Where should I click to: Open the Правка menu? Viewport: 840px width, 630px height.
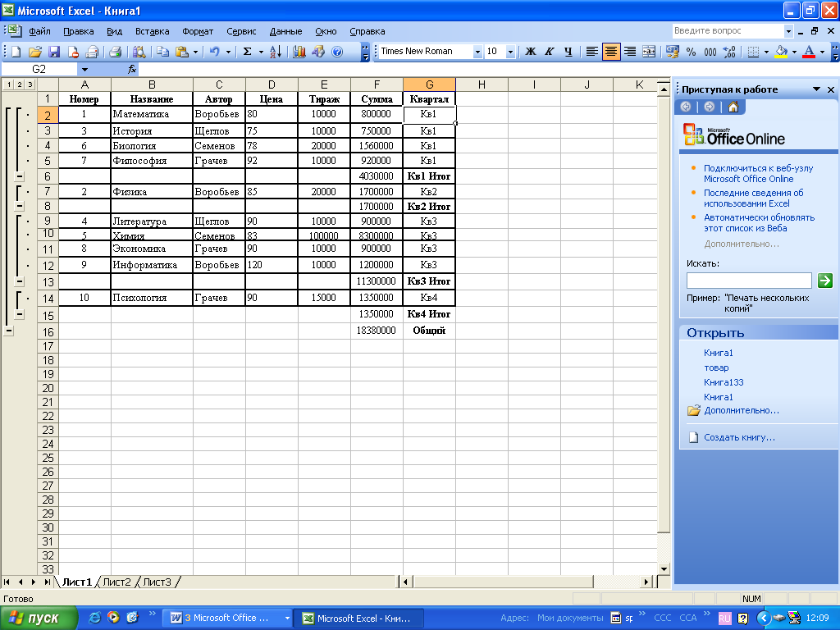(x=78, y=31)
